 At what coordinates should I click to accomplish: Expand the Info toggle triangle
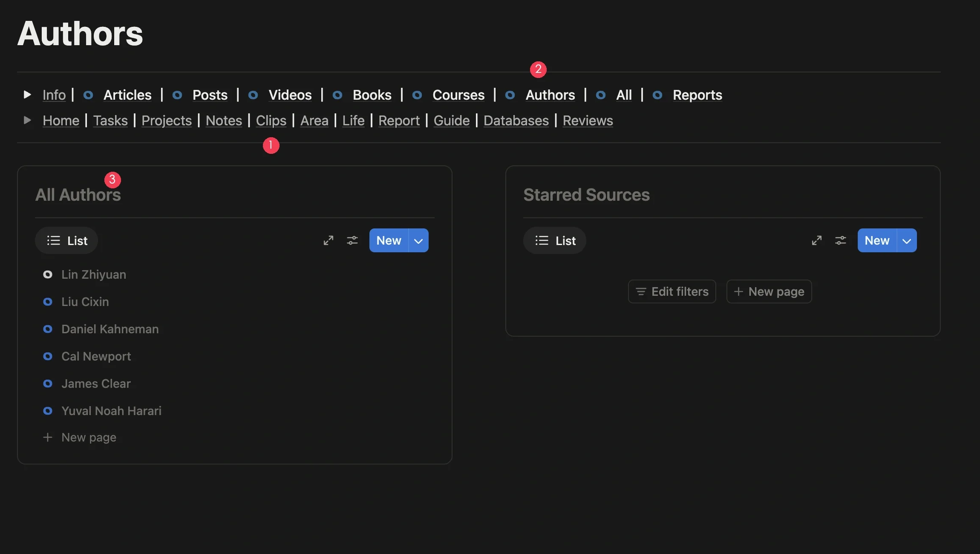(x=27, y=95)
